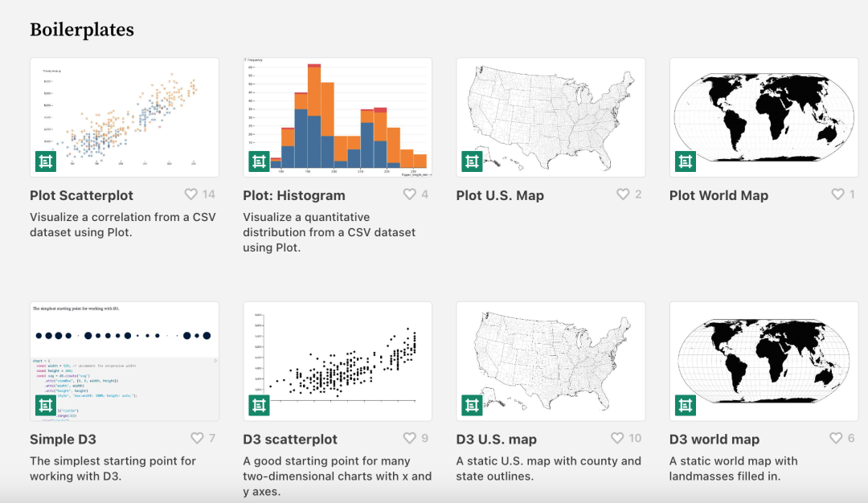Click heart icon for D3 scatterplot
The image size is (868, 503).
409,439
